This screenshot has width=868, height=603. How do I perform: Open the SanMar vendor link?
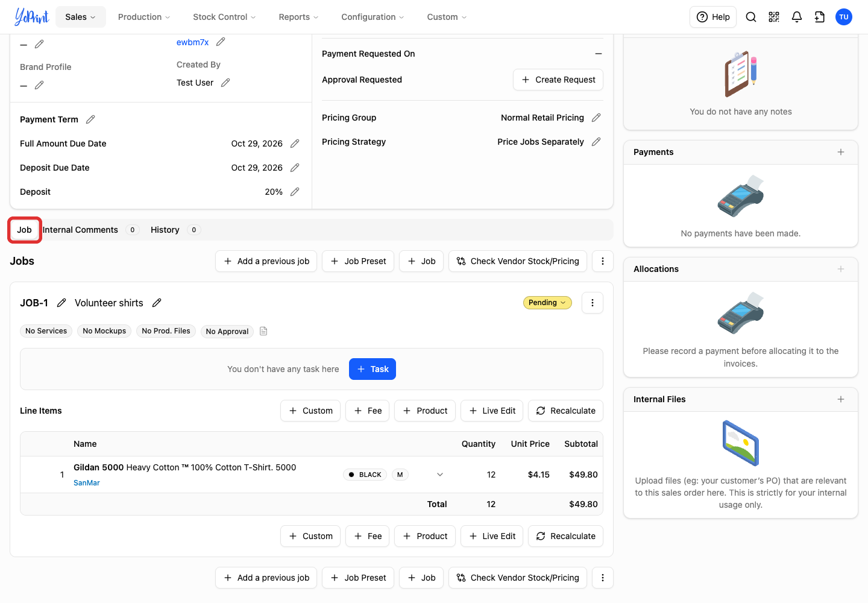click(x=87, y=483)
